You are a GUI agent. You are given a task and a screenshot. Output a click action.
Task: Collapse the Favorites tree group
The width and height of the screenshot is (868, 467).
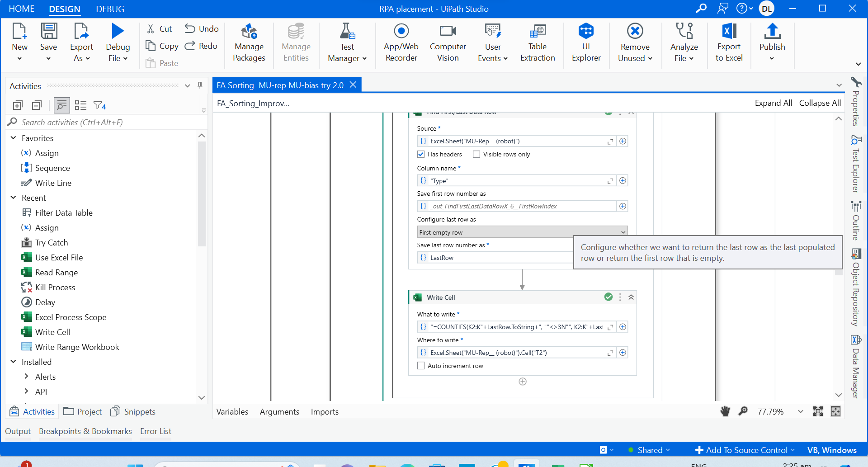click(x=14, y=138)
